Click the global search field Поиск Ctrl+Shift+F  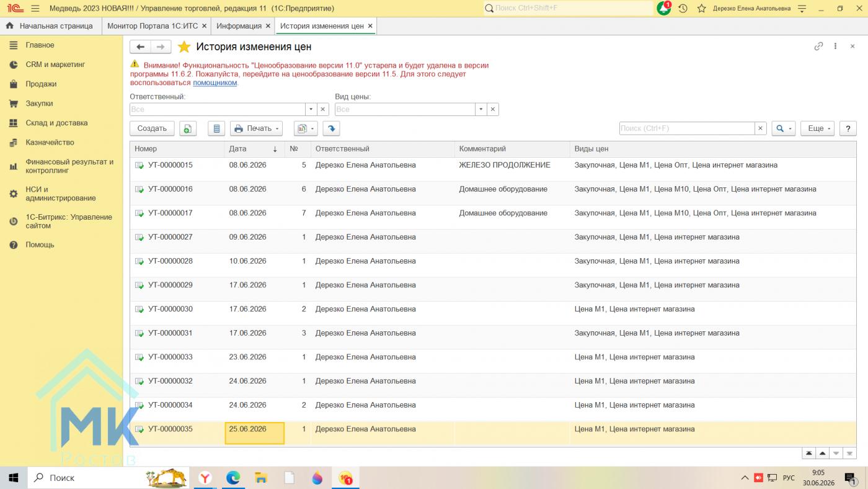(x=569, y=8)
